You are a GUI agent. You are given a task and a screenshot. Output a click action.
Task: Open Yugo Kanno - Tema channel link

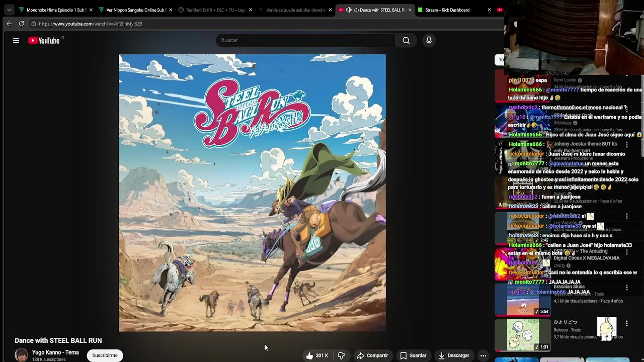[x=55, y=352]
